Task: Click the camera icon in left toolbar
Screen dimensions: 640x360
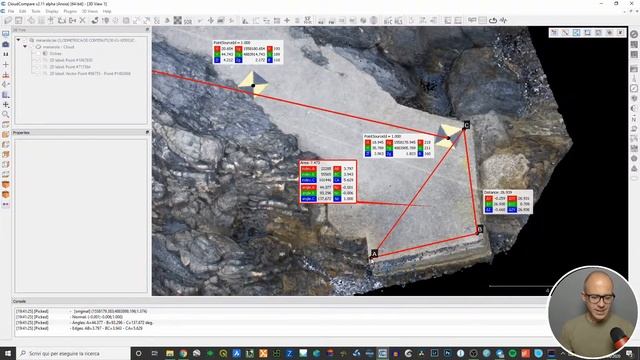Action: click(6, 44)
